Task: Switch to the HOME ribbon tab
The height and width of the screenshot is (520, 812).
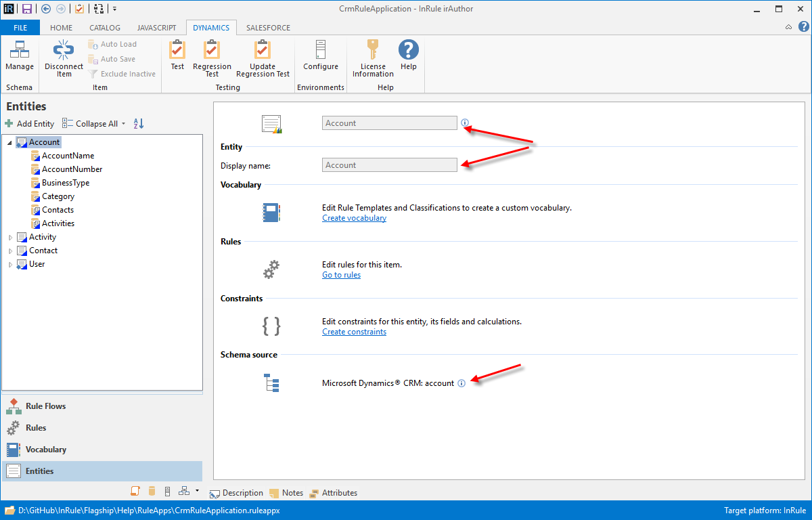Action: pyautogui.click(x=61, y=28)
